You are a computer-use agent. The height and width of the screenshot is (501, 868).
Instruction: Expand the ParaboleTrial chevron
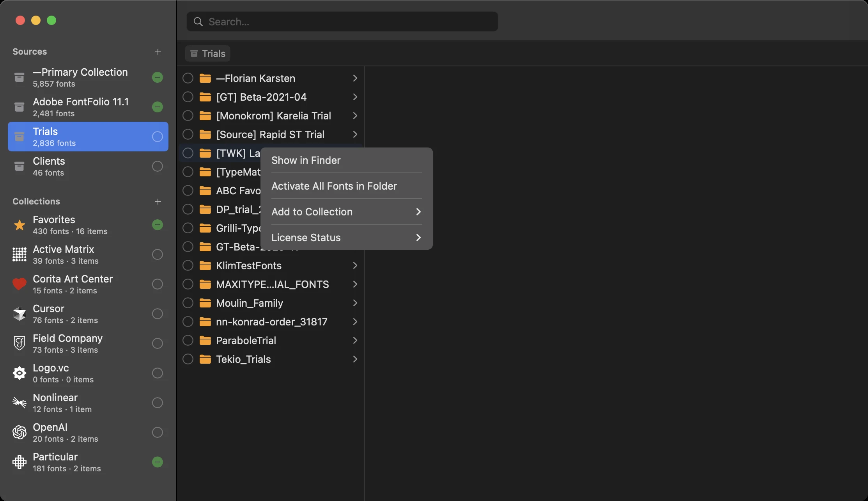tap(355, 341)
